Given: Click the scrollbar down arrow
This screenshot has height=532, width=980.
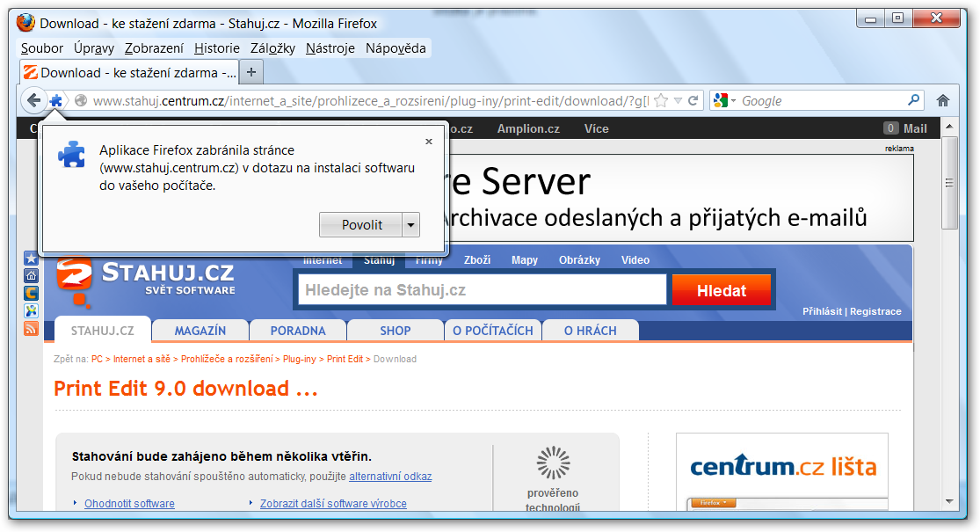Looking at the screenshot, I should [949, 501].
